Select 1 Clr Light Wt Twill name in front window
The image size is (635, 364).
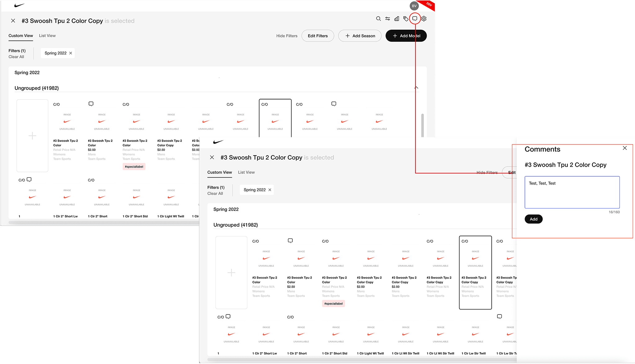pos(370,353)
